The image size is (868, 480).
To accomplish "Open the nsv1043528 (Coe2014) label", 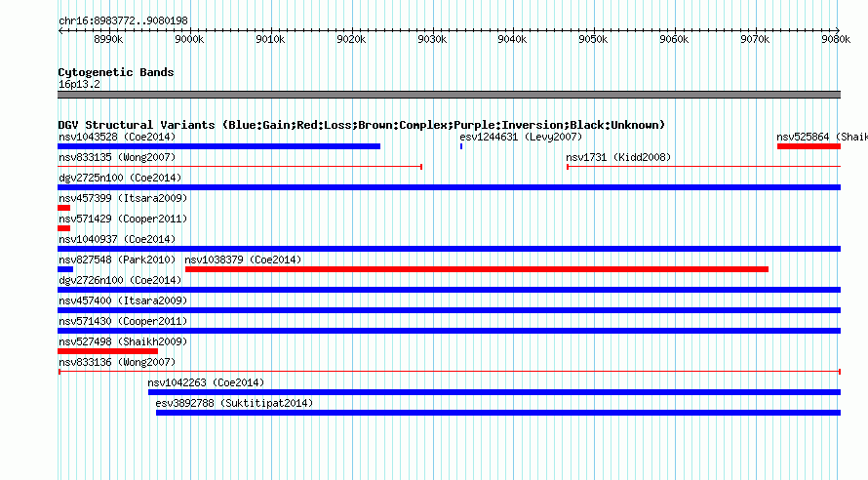I will (117, 137).
